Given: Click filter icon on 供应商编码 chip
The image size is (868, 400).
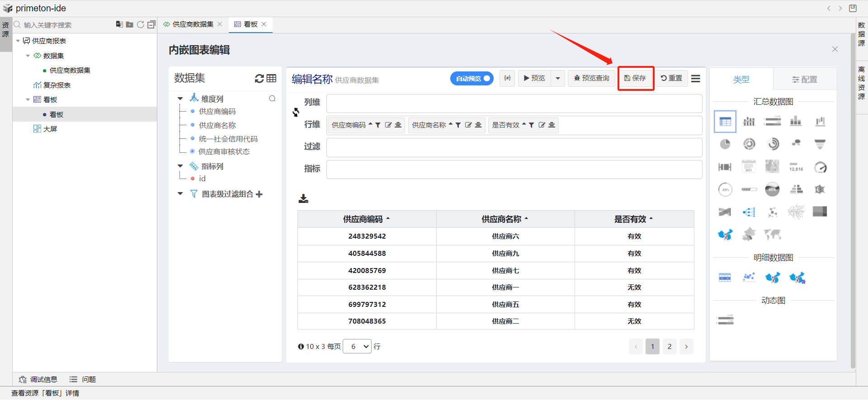Looking at the screenshot, I should [378, 125].
